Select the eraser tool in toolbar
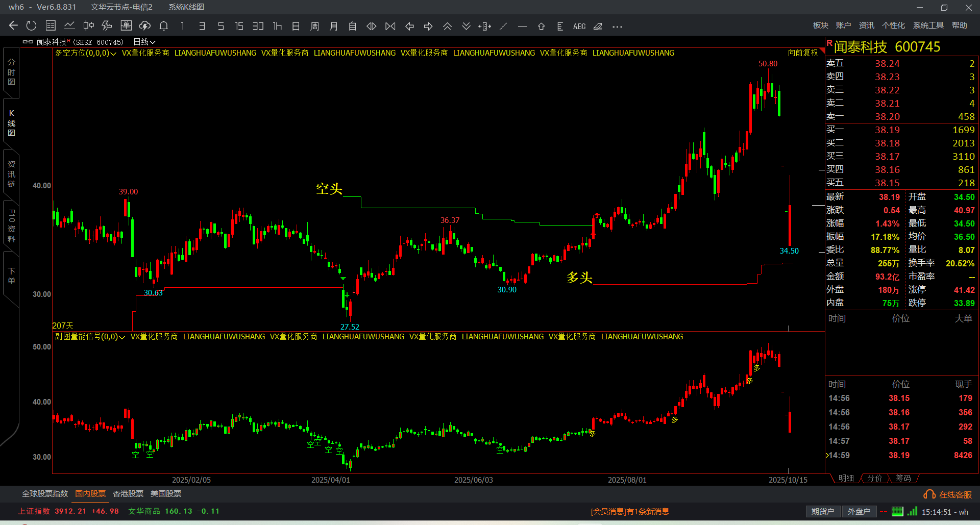This screenshot has width=980, height=525. 598,26
